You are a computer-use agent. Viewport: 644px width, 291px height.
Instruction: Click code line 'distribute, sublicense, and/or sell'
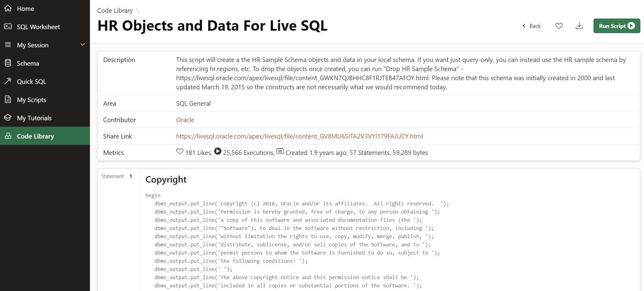point(293,245)
